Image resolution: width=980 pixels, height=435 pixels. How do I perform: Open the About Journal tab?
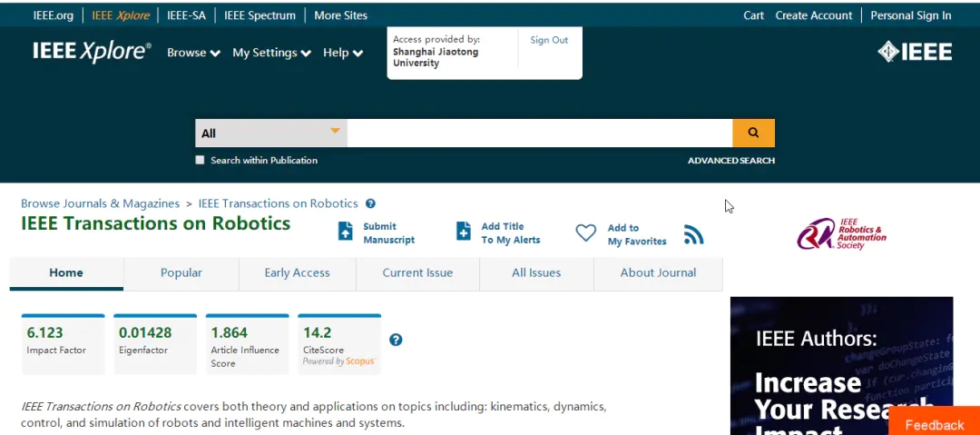(x=658, y=272)
